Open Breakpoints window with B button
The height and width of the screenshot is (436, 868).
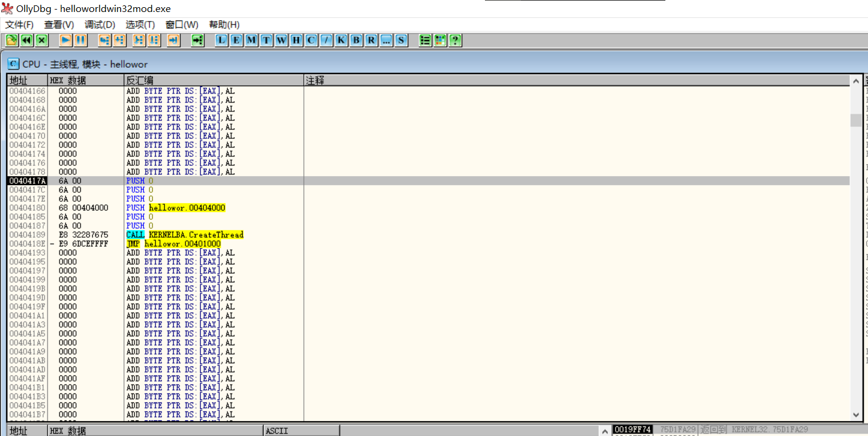tap(357, 40)
